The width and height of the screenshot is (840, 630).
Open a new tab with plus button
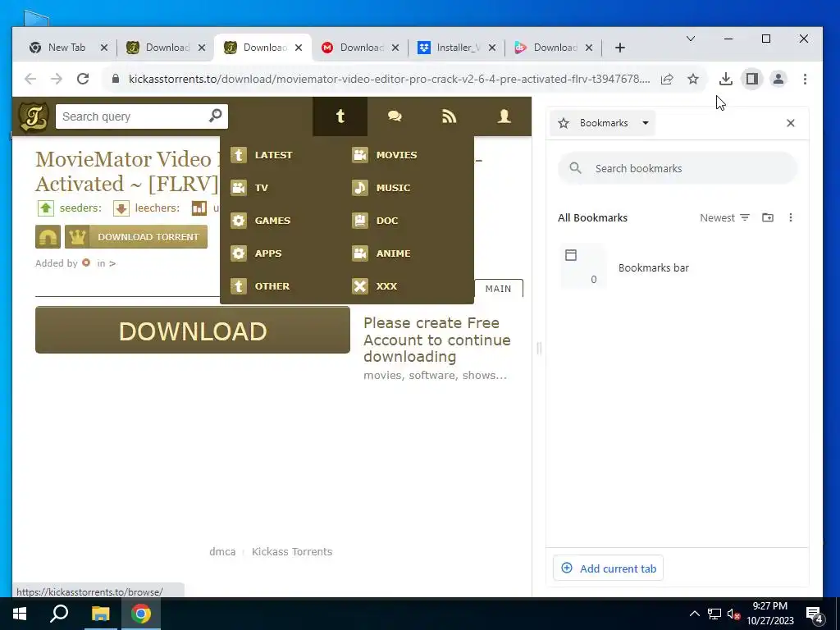point(620,48)
